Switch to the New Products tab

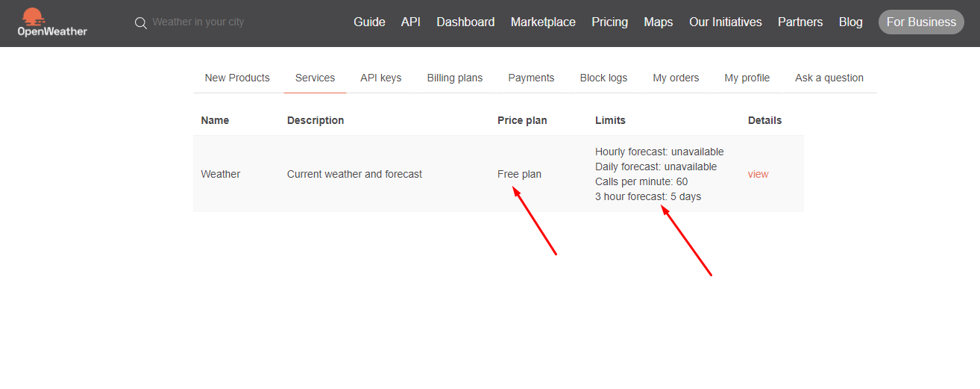237,78
